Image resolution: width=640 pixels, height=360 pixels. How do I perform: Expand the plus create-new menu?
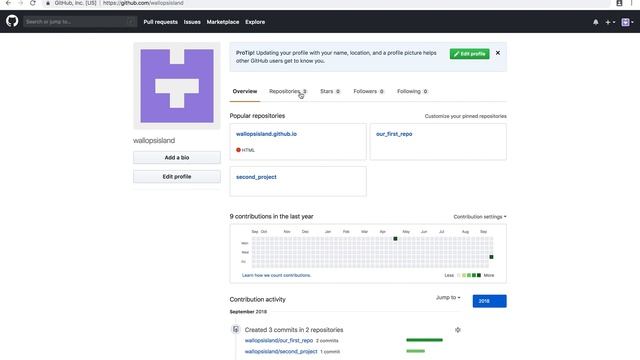(610, 22)
